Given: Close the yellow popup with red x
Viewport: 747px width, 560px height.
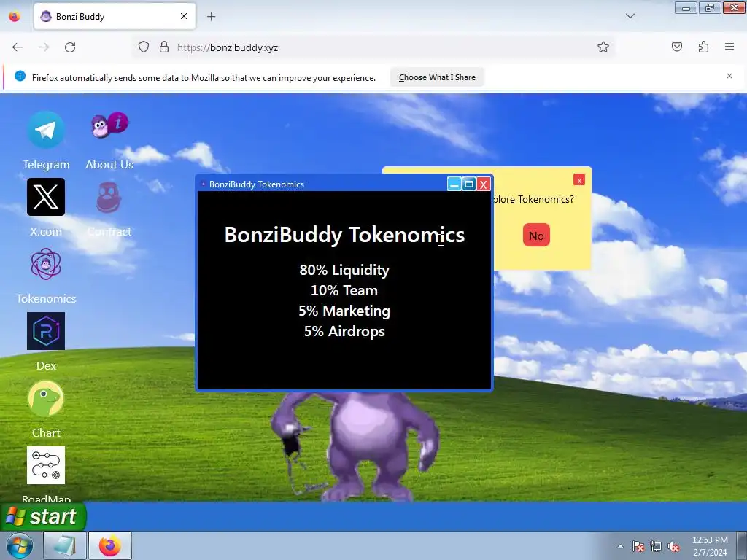Looking at the screenshot, I should coord(579,180).
